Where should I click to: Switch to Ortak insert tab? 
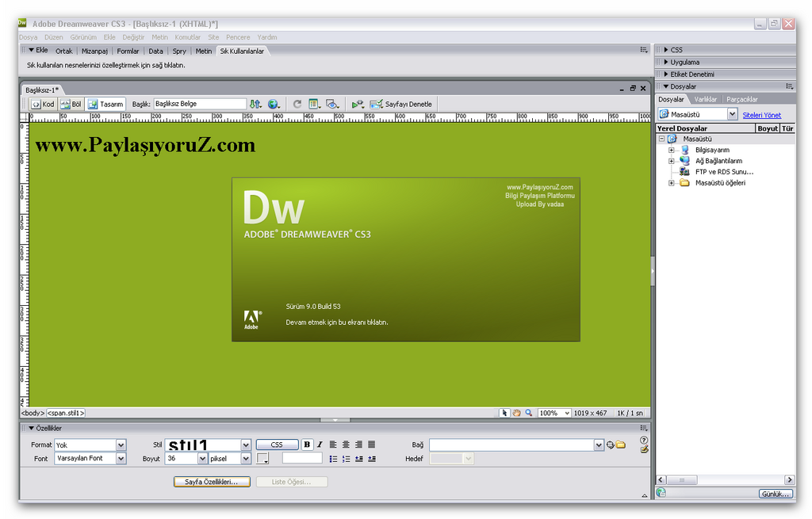point(64,52)
